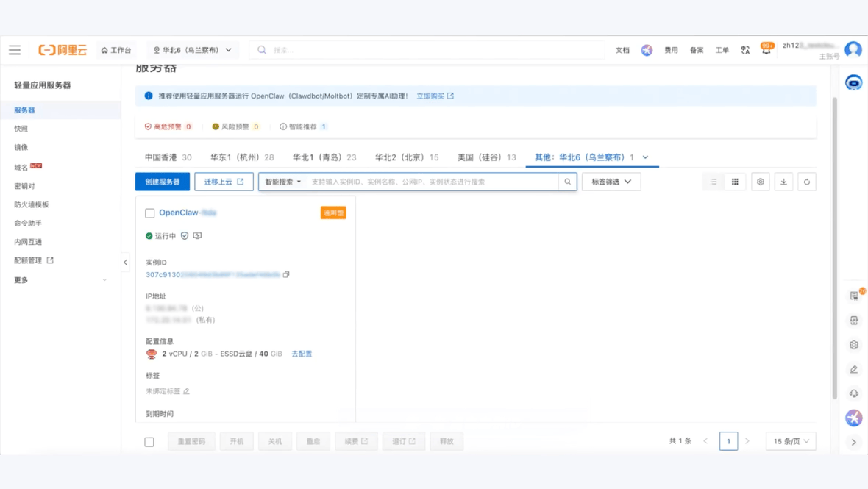Expand 更多 section in sidebar
The height and width of the screenshot is (489, 868).
tap(61, 280)
